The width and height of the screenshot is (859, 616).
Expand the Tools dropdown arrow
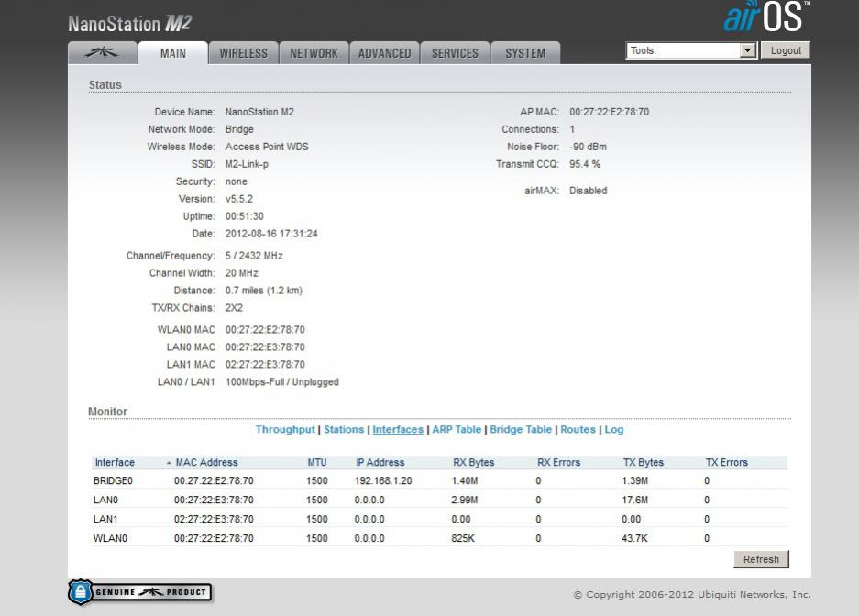click(747, 50)
